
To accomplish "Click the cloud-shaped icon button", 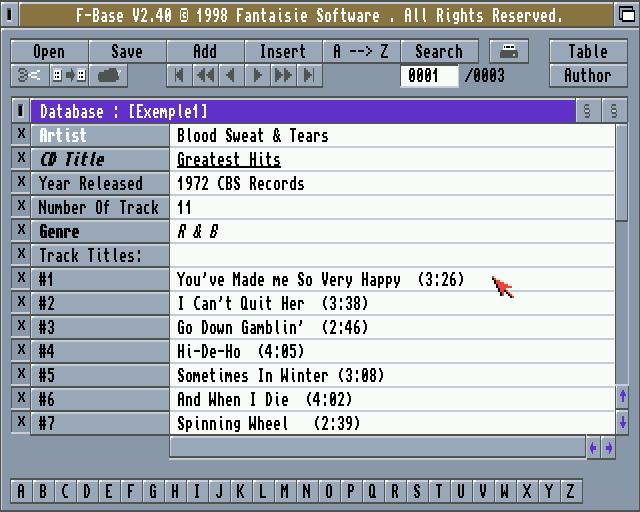I will 108,76.
